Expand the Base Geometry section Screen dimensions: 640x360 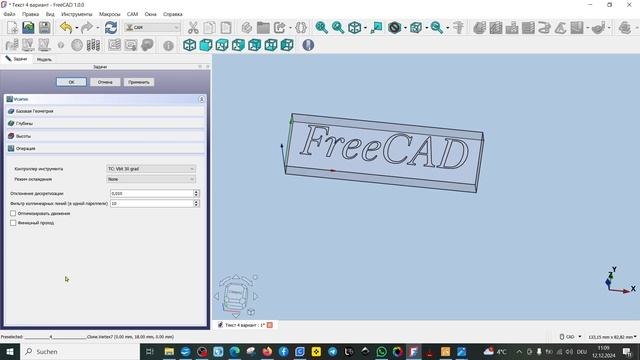tap(105, 111)
